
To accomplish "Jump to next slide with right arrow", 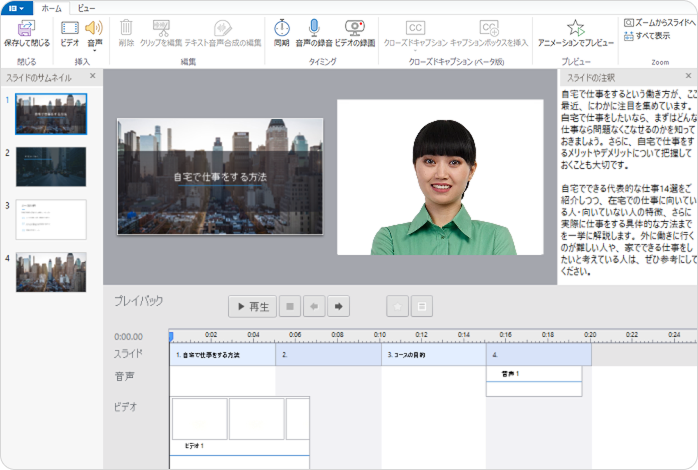I will (339, 306).
